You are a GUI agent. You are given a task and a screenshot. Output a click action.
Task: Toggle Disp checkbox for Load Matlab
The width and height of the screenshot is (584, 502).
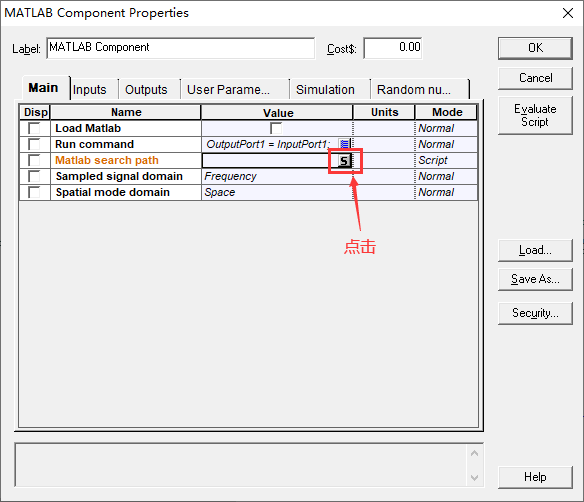click(34, 128)
